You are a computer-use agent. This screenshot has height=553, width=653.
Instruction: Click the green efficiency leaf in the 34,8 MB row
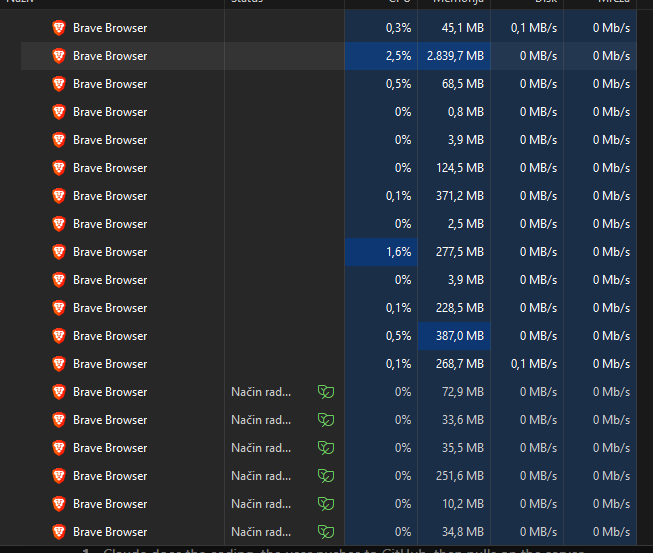[x=326, y=531]
